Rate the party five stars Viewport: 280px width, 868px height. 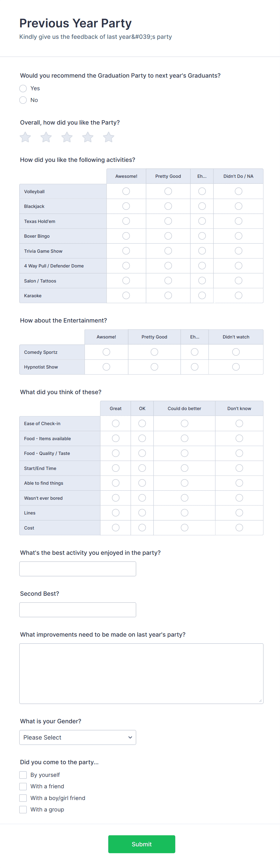pos(108,137)
